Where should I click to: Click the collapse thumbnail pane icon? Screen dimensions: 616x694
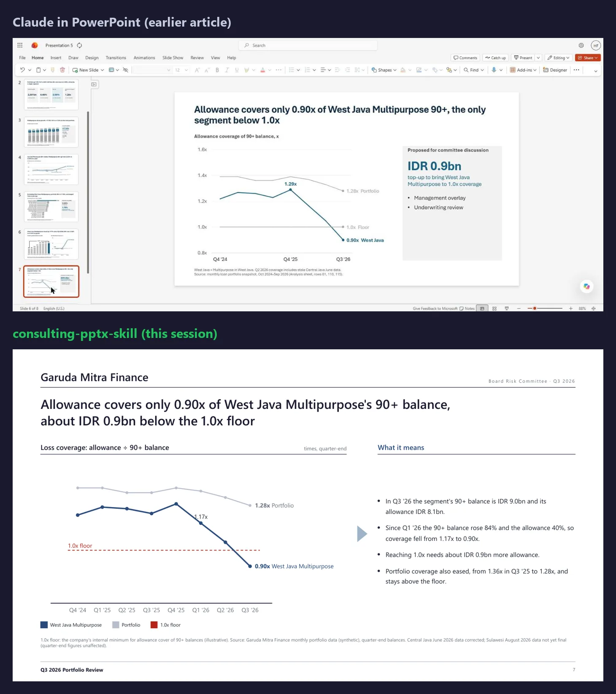[94, 84]
